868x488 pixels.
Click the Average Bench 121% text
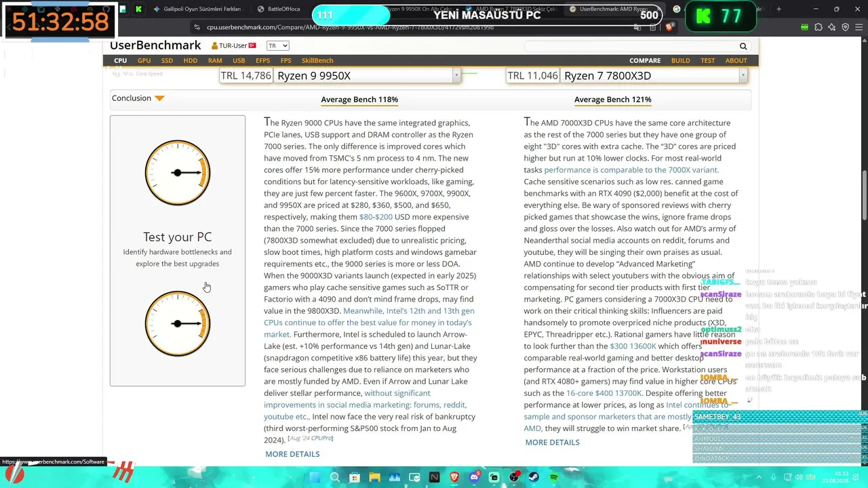(612, 100)
